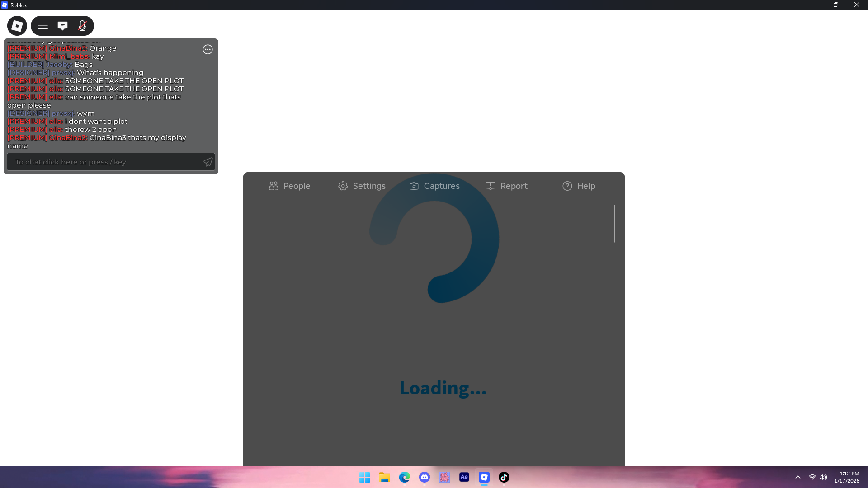Open TikTok from taskbar

(504, 477)
